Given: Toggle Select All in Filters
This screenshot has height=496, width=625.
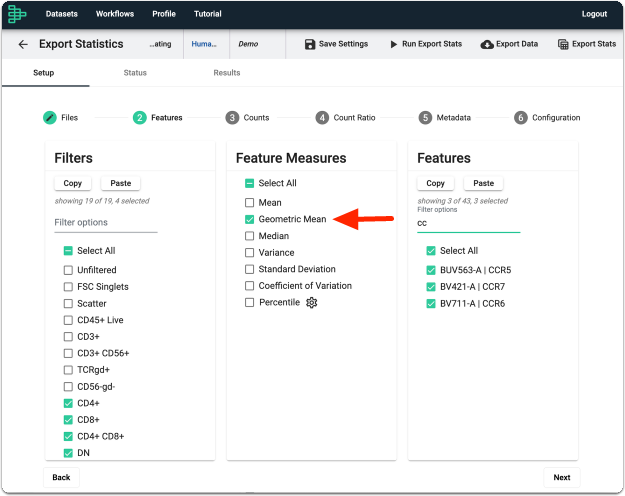Looking at the screenshot, I should (68, 251).
